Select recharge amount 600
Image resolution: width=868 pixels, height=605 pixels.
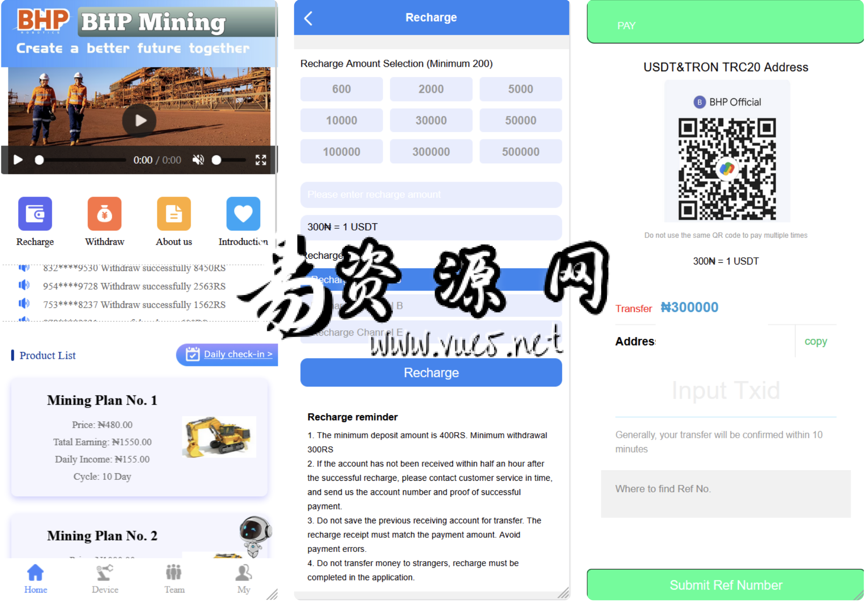click(342, 89)
